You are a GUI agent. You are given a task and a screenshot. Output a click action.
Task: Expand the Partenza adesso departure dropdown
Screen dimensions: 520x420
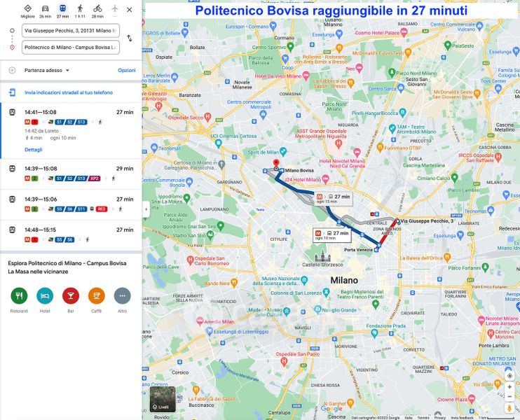(x=47, y=71)
